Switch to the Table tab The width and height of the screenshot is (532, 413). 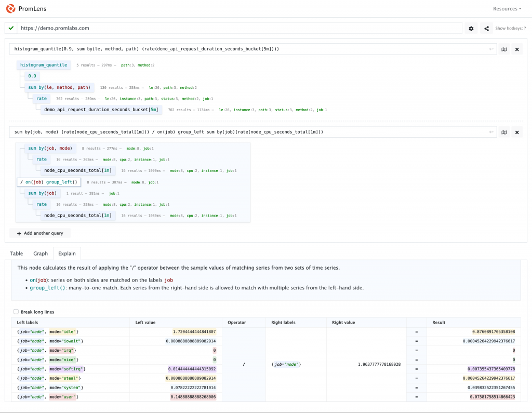(x=16, y=254)
